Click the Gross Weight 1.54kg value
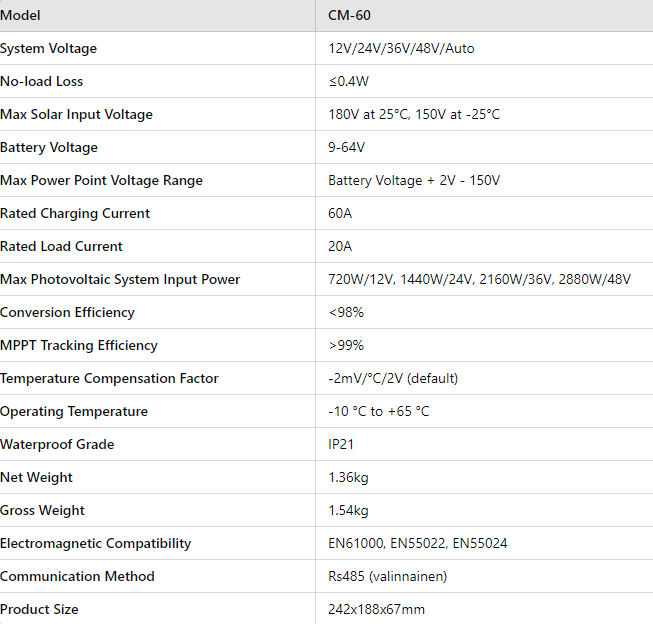This screenshot has width=653, height=624. pos(348,510)
